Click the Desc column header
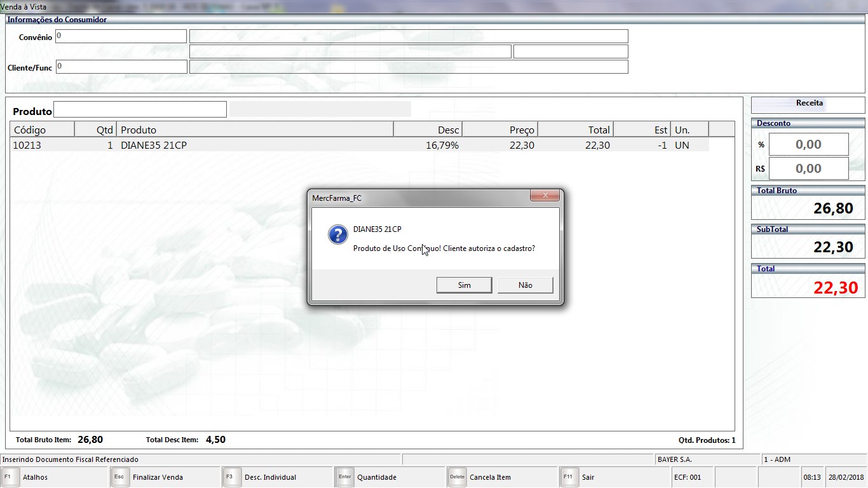Image resolution: width=868 pixels, height=488 pixels. tap(428, 130)
